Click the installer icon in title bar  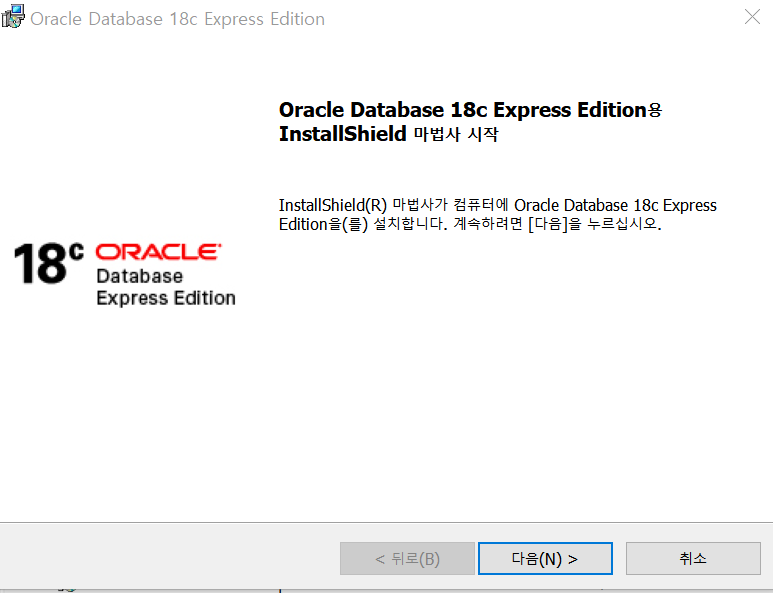13,16
